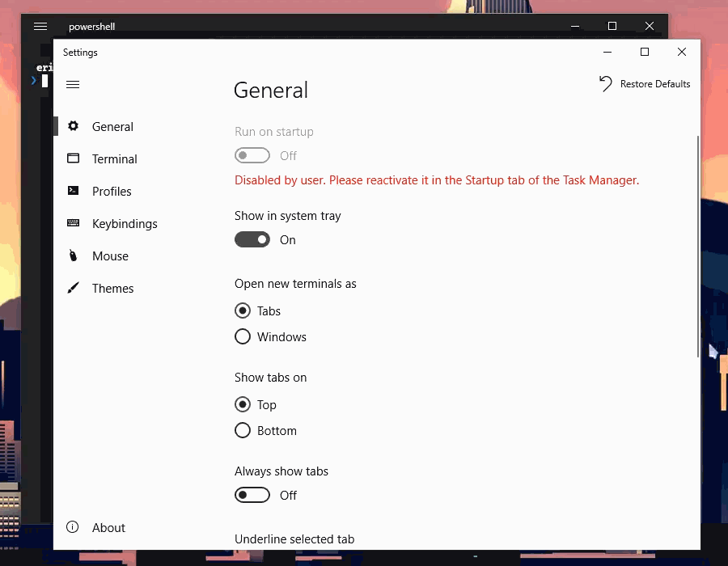
Task: Close the powershell window
Action: [x=649, y=26]
